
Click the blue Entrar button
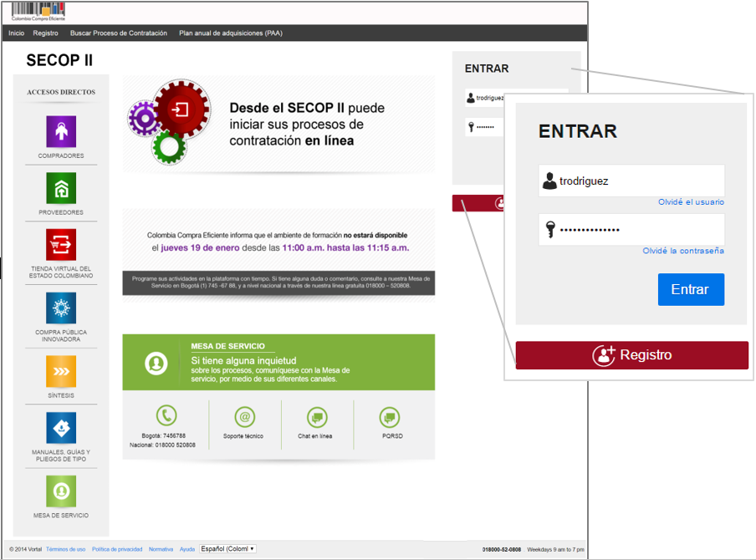point(691,289)
